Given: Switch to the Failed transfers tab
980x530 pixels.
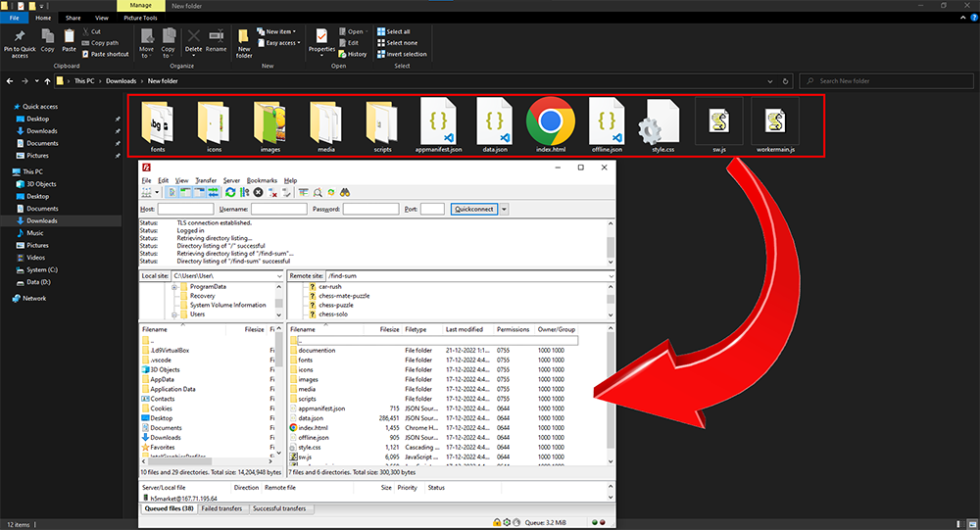Looking at the screenshot, I should pyautogui.click(x=222, y=508).
